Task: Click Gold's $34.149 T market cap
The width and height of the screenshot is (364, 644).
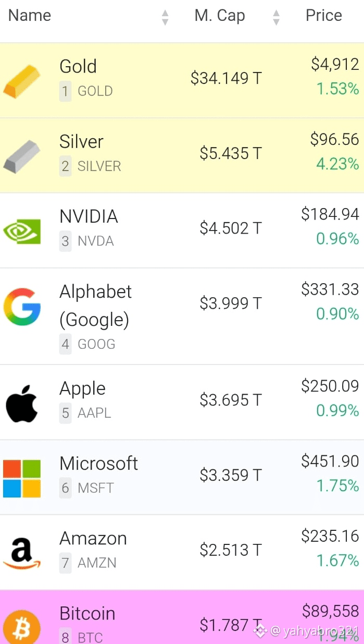Action: point(226,78)
